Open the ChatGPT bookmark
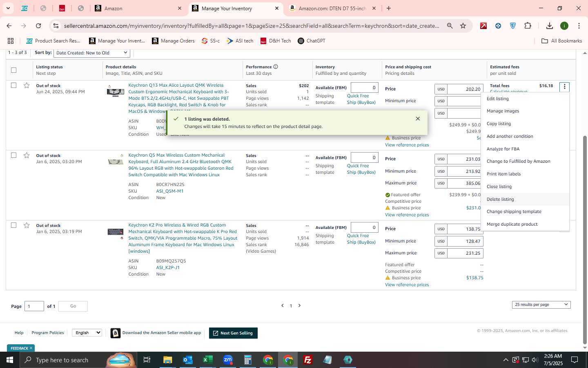This screenshot has height=368, width=588. pos(312,41)
